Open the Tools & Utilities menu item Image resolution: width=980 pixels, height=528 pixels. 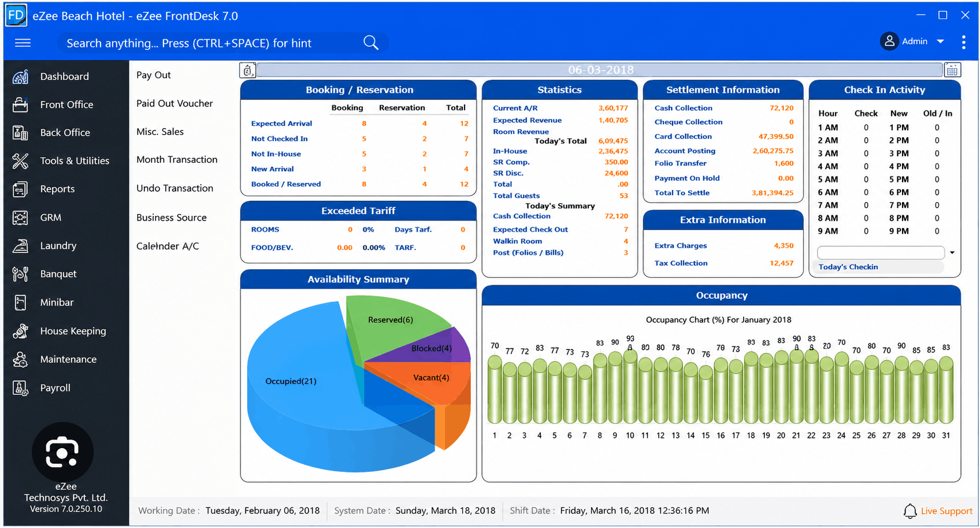tap(75, 161)
